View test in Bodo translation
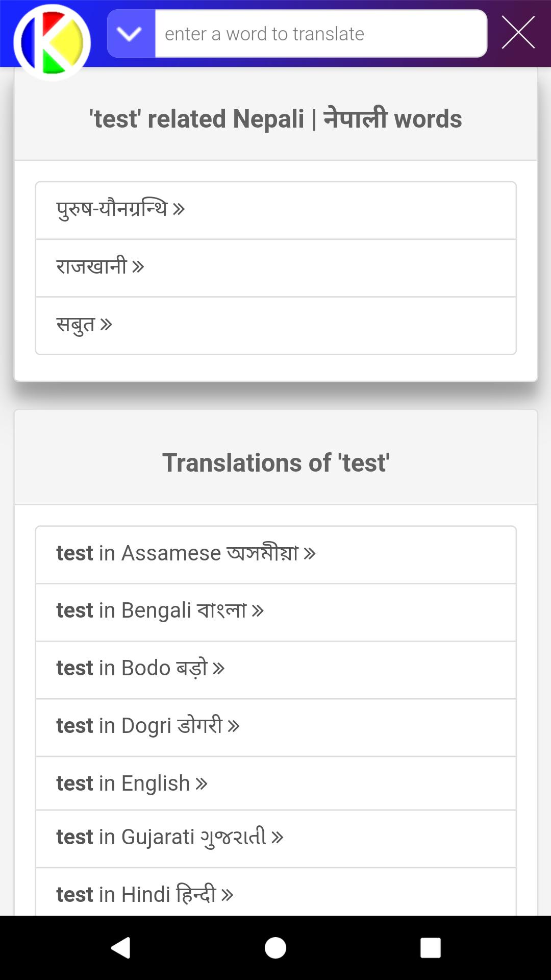Screen dimensions: 551x980 [x=275, y=670]
